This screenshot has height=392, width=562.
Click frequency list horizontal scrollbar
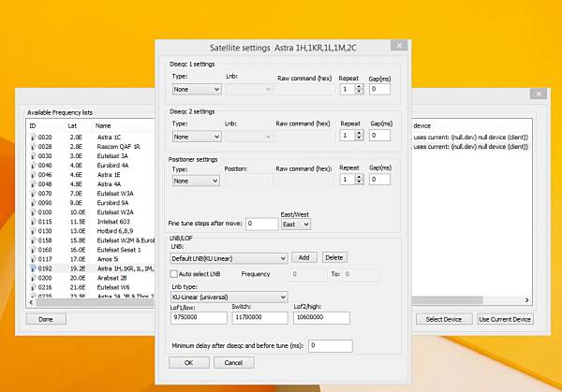tap(95, 302)
